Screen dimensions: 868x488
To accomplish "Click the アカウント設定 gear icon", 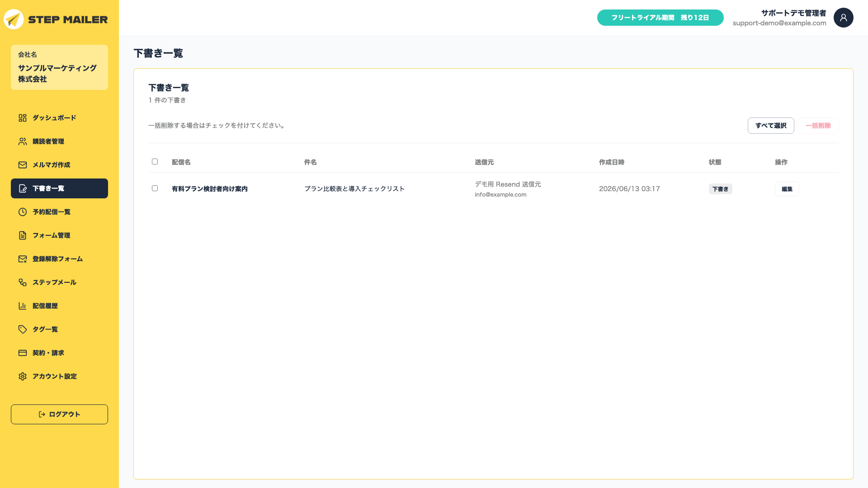I will [x=23, y=376].
